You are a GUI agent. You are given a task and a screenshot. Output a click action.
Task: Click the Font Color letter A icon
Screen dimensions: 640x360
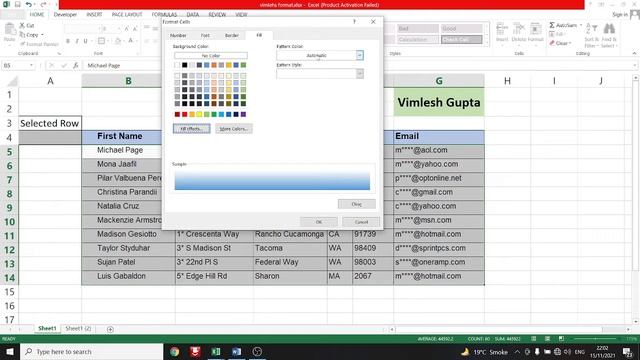coord(131,41)
